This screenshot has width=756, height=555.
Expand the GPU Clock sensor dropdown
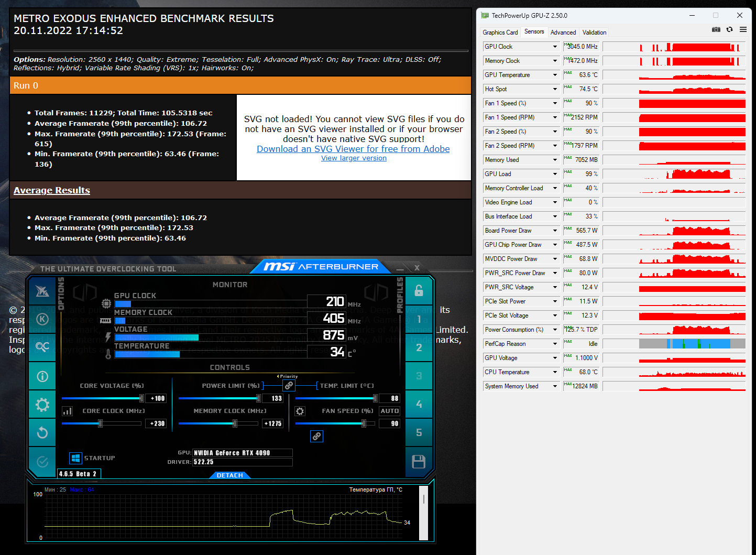click(555, 47)
